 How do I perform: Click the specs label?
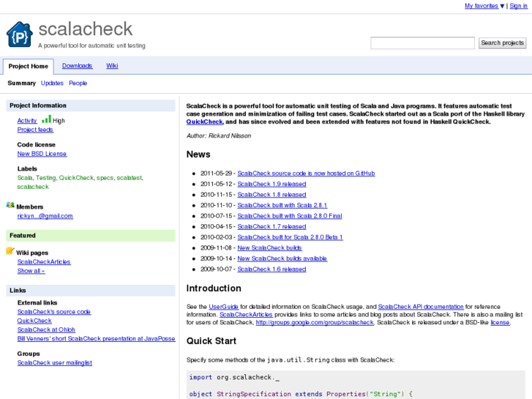(x=105, y=178)
